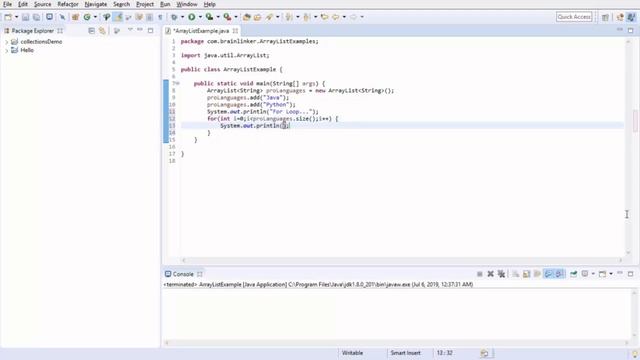Image resolution: width=640 pixels, height=360 pixels.
Task: Click the Previous Annotation icon
Action: point(307,17)
